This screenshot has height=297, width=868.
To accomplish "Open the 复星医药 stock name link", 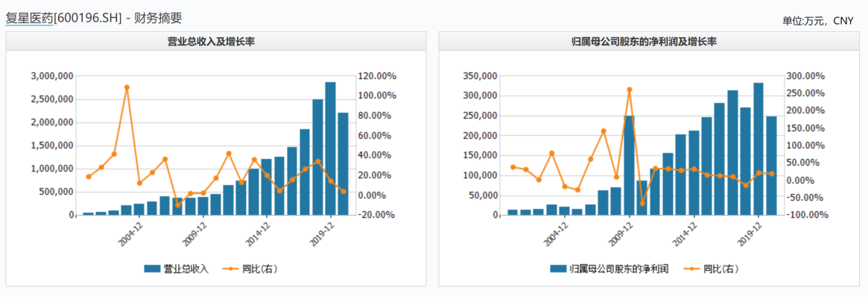I will coord(29,18).
